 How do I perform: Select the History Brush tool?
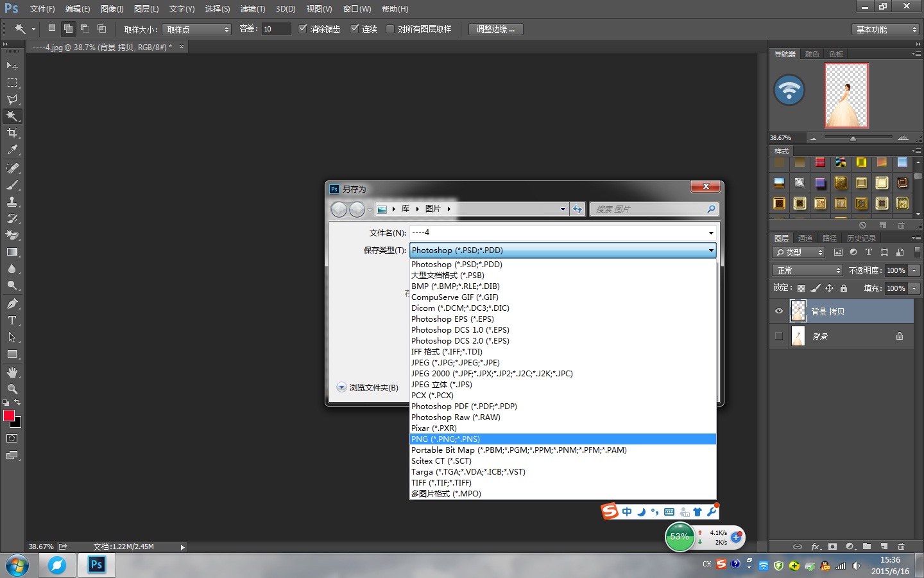(x=12, y=218)
